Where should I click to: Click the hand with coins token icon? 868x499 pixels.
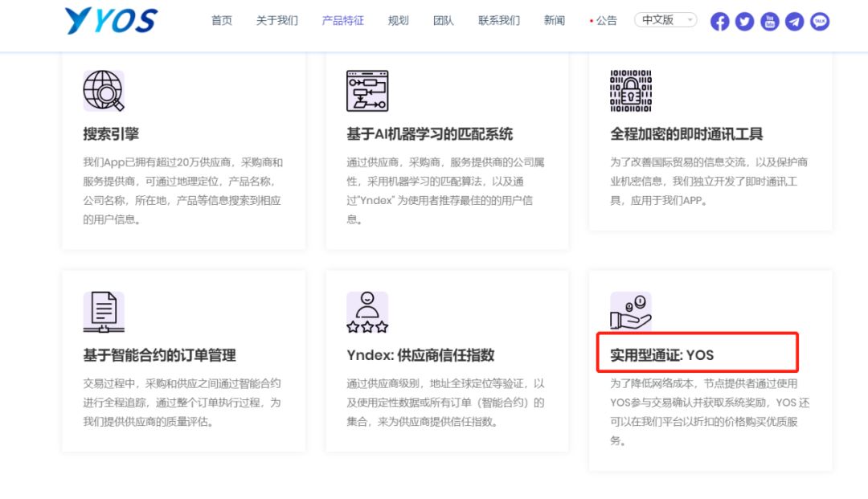pos(631,311)
